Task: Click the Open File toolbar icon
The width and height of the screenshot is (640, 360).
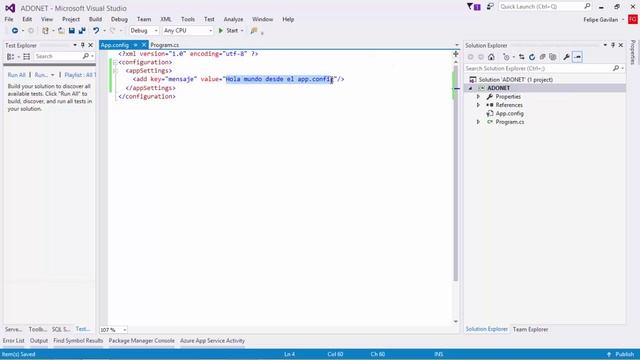Action: (x=61, y=31)
